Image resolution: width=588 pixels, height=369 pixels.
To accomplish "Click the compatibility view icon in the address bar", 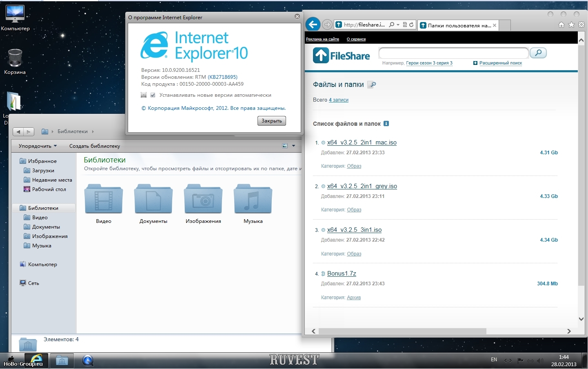I will (405, 24).
